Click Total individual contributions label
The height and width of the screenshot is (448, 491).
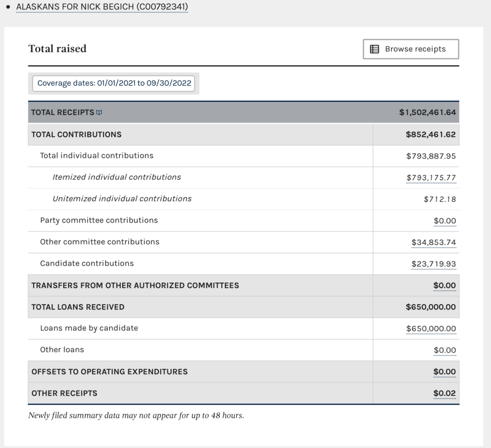tap(97, 156)
